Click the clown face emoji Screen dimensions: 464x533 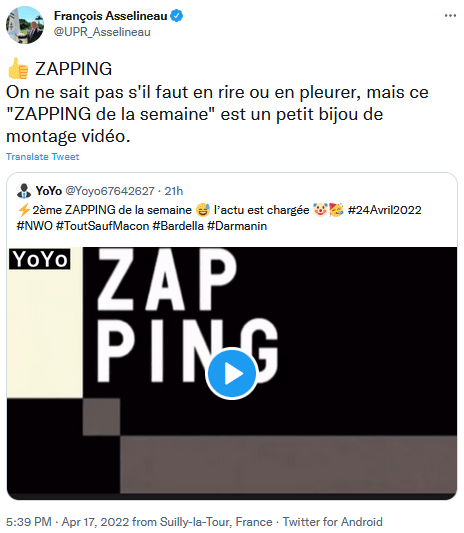(320, 210)
